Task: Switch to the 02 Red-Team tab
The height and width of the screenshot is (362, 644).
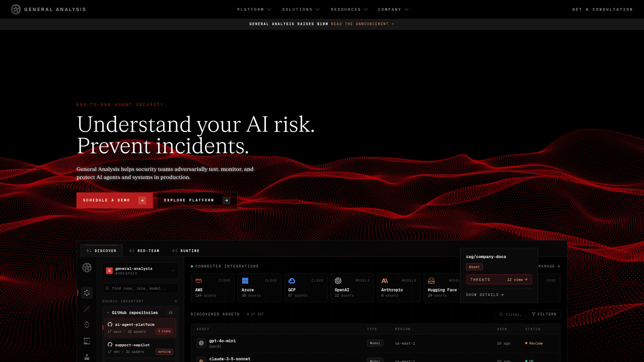Action: (x=144, y=251)
